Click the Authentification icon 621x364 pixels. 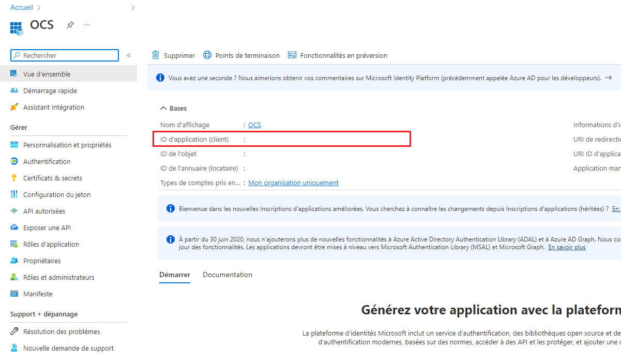coord(14,161)
